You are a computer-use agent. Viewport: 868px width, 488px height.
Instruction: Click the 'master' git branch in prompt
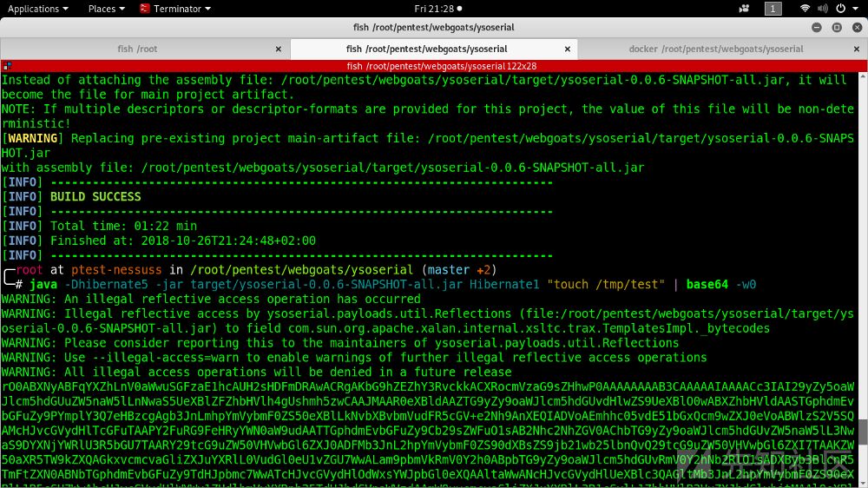click(449, 270)
